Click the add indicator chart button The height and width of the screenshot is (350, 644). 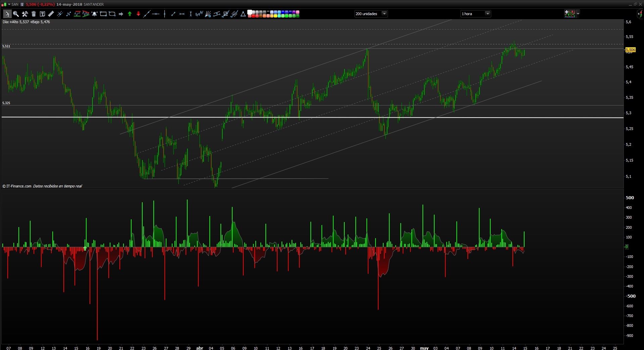[570, 14]
